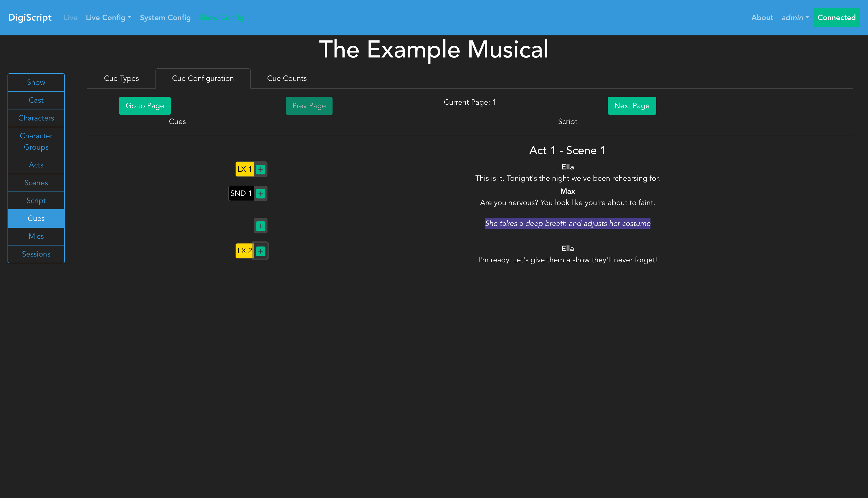The height and width of the screenshot is (498, 868).
Task: Open Mics in the sidebar
Action: (36, 236)
